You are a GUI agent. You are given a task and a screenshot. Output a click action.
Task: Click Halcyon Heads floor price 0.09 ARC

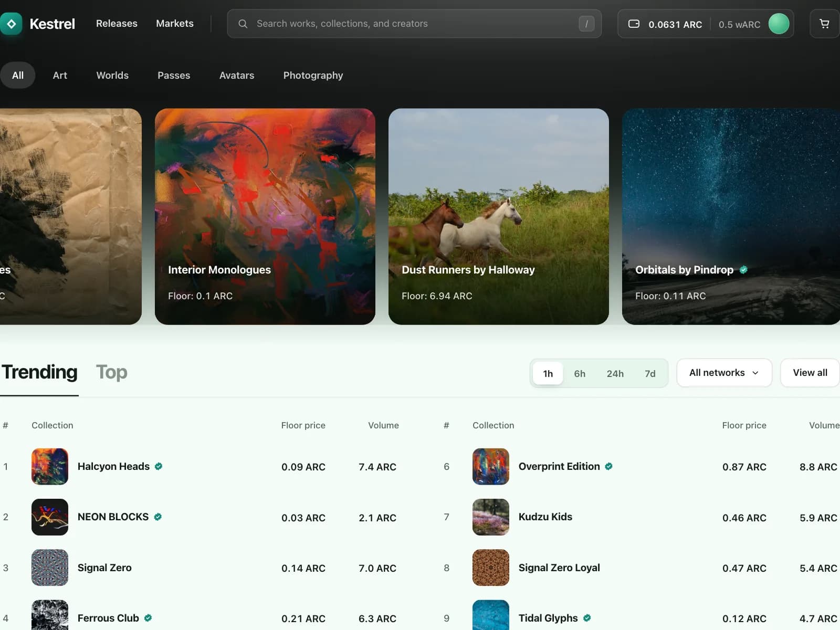[x=303, y=467]
